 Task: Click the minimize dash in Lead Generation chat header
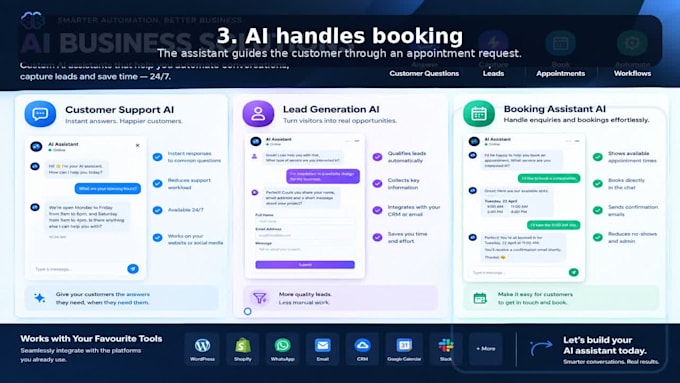(356, 141)
